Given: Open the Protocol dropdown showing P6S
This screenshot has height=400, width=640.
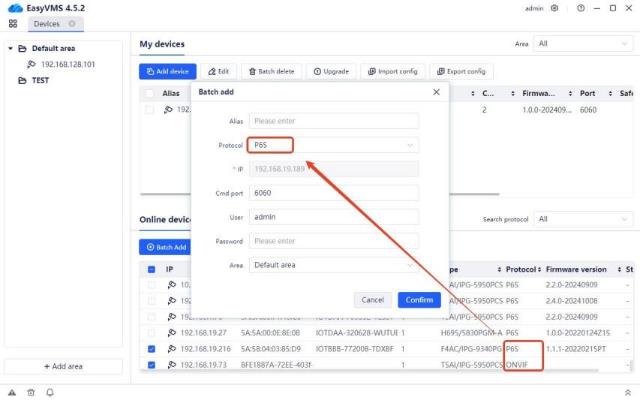Looking at the screenshot, I should (x=333, y=145).
